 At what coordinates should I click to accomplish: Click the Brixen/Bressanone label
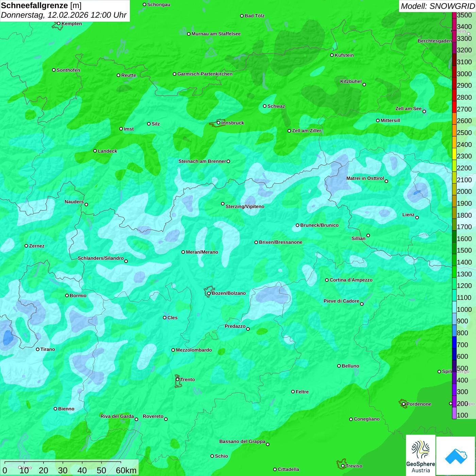point(280,242)
